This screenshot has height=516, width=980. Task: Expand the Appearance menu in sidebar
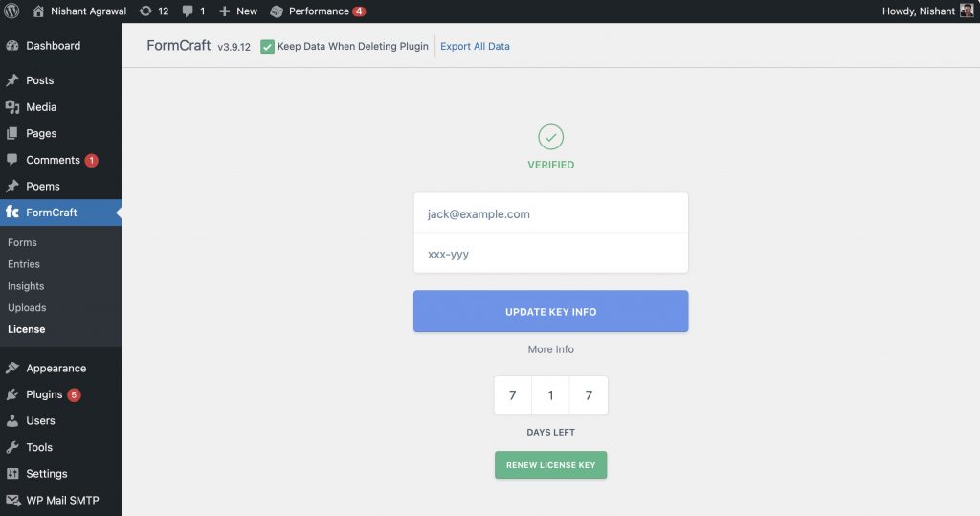click(56, 369)
